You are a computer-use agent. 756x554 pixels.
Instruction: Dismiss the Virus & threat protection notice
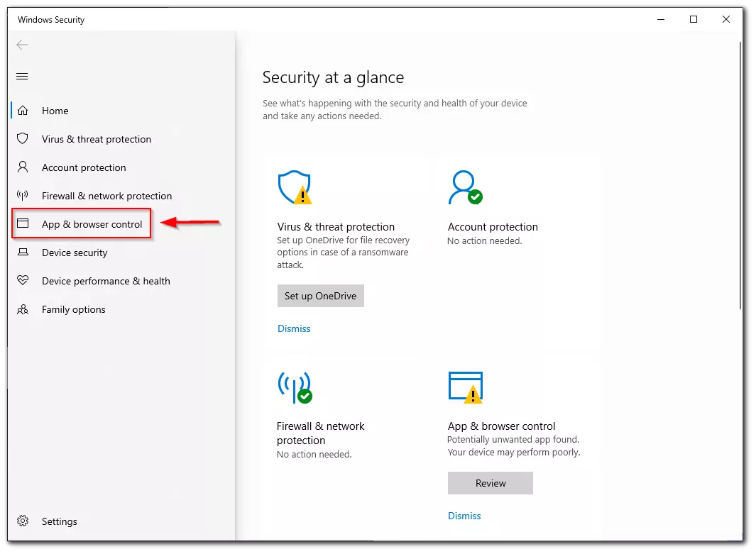pyautogui.click(x=294, y=328)
